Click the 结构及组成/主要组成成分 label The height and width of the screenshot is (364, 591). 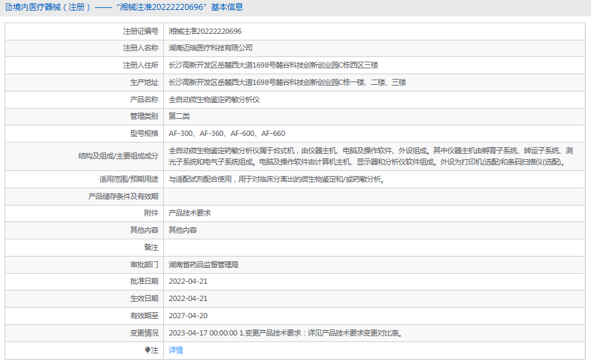click(x=118, y=156)
